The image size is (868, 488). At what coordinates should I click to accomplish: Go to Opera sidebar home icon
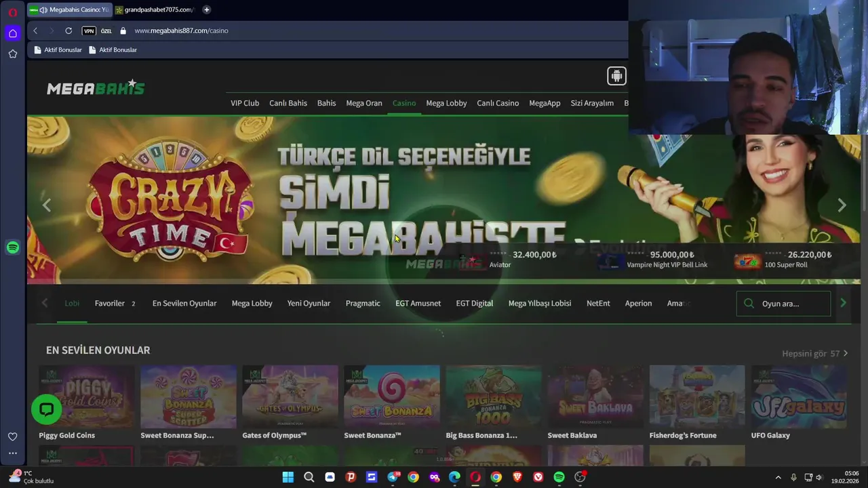click(12, 33)
